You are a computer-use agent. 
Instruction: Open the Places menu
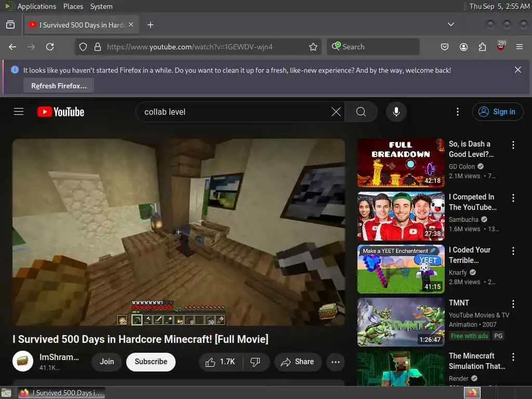(73, 6)
